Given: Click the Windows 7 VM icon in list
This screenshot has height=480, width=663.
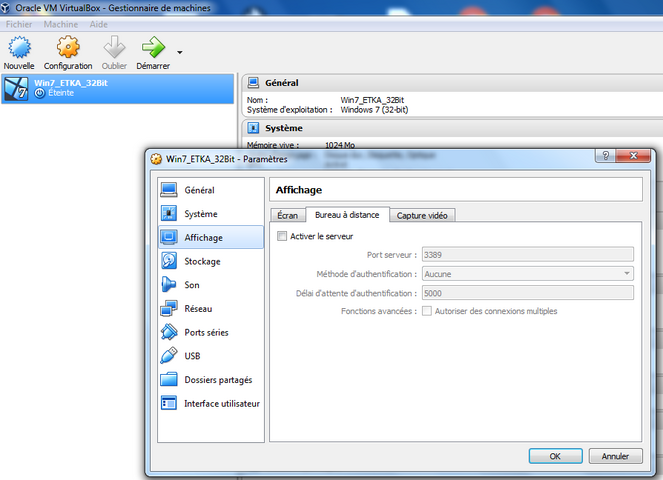Looking at the screenshot, I should (16, 88).
